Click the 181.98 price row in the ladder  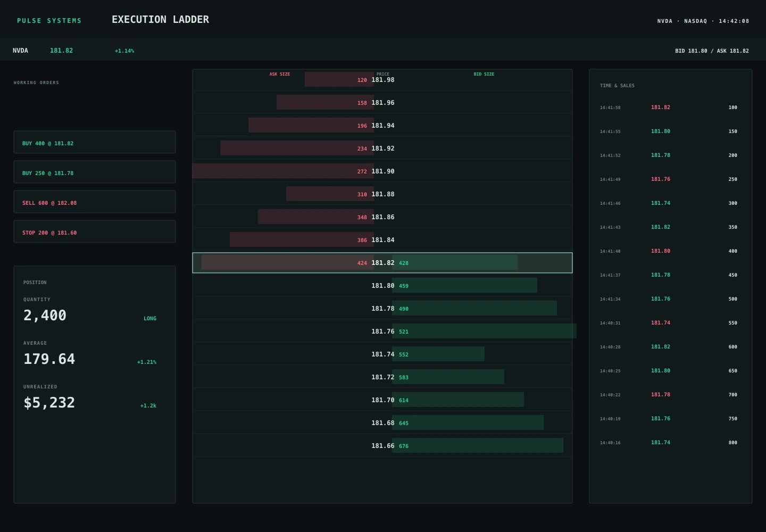382,80
